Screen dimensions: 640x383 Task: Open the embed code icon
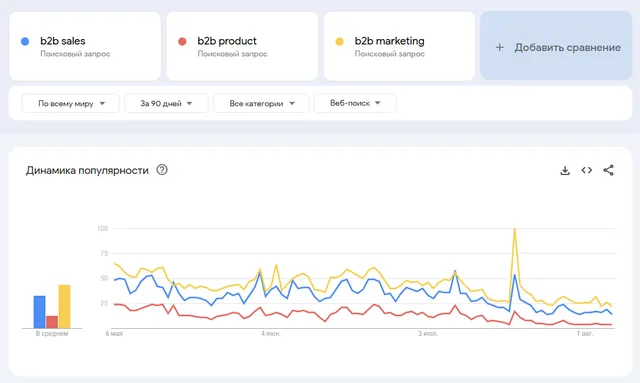pos(587,170)
